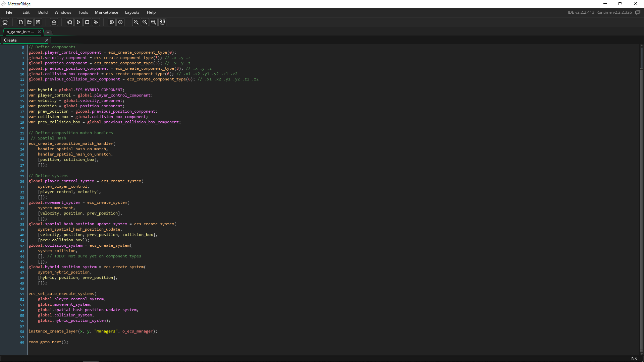Zoom out of the code editor
The height and width of the screenshot is (362, 644).
[136, 22]
